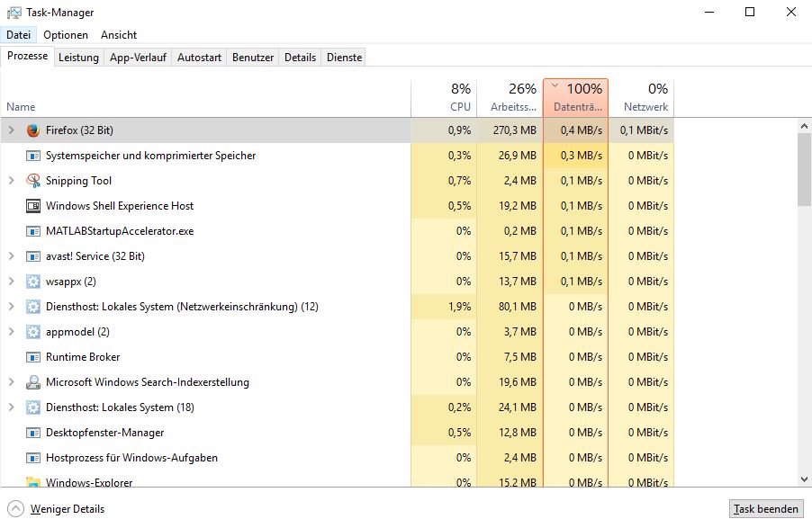This screenshot has height=528, width=812.
Task: Click the Desktopfenster-Manager process icon
Action: [33, 433]
